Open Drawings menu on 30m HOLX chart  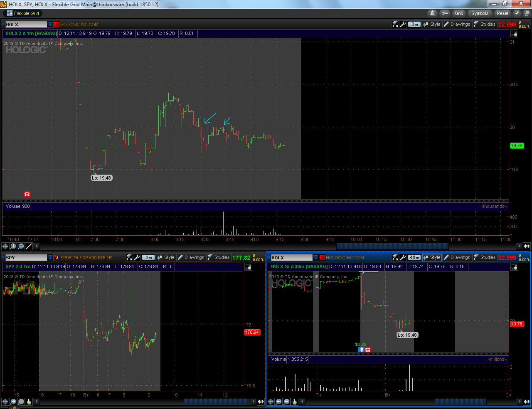pyautogui.click(x=457, y=257)
